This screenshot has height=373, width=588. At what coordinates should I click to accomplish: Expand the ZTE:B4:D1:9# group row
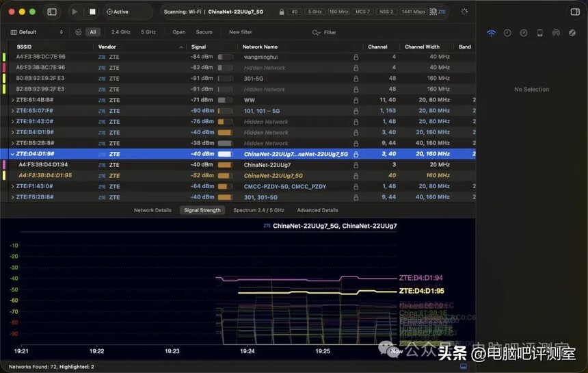(12, 133)
